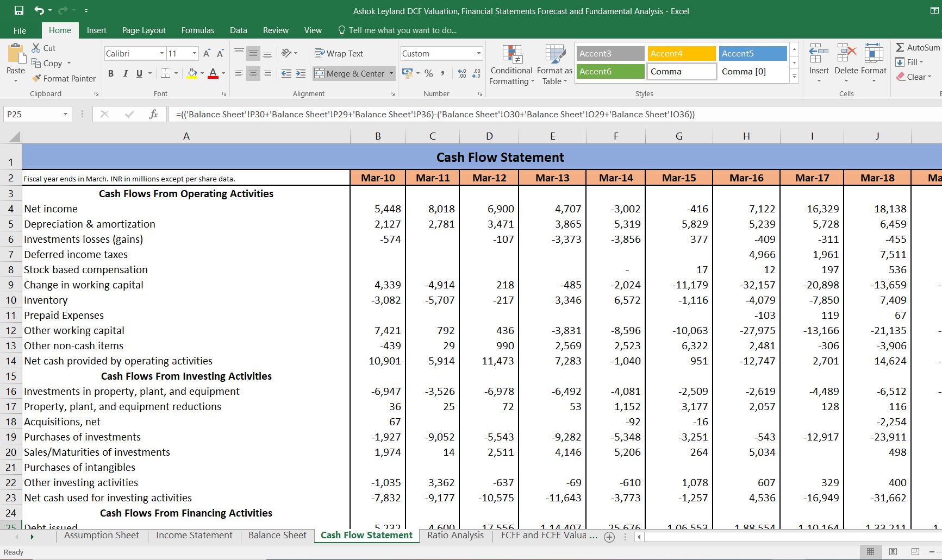Toggle italic formatting
This screenshot has height=560, width=942.
coord(125,73)
